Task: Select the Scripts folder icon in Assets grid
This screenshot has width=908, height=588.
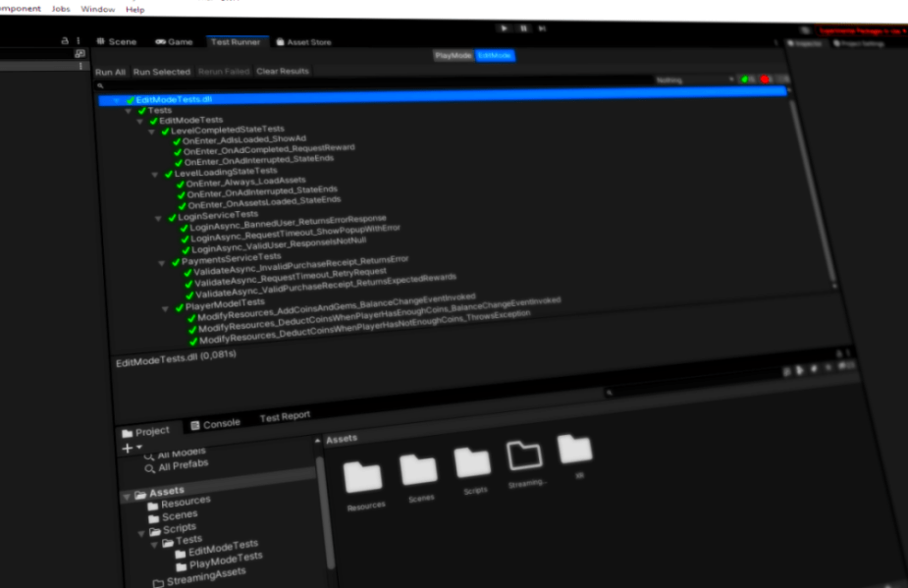Action: [473, 462]
